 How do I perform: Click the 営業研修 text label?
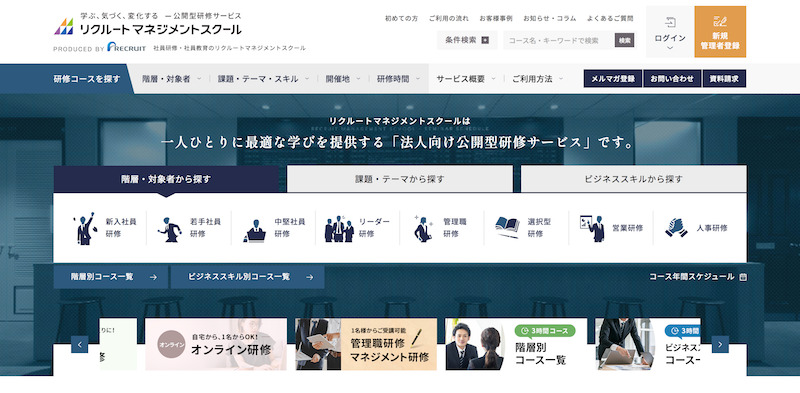pos(629,228)
